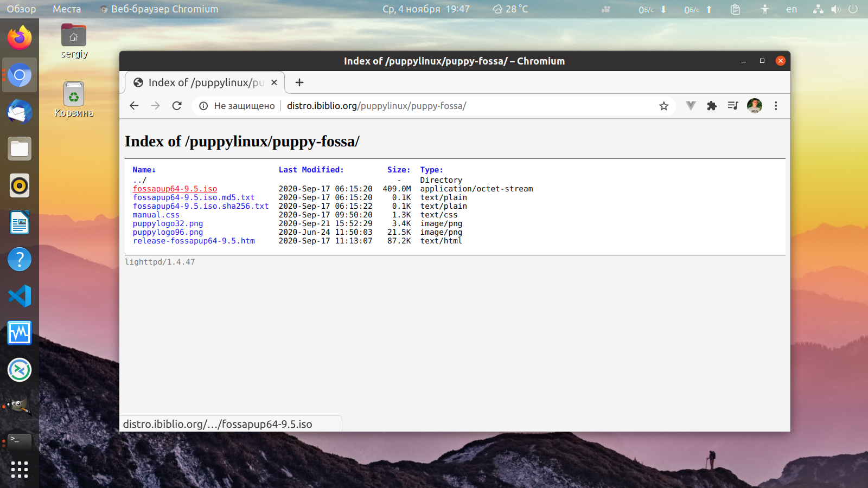This screenshot has height=488, width=868.
Task: Switch the "en" keyboard layout indicator
Action: click(792, 9)
